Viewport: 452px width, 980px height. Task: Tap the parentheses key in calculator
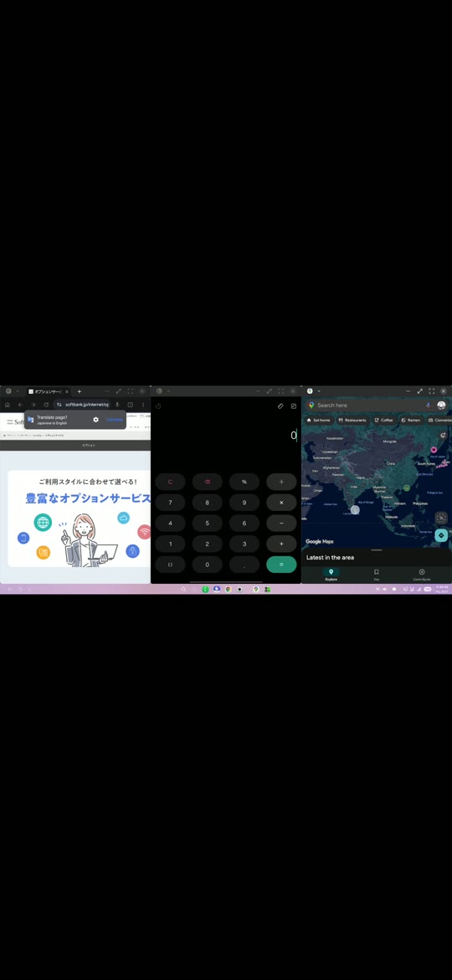click(171, 565)
